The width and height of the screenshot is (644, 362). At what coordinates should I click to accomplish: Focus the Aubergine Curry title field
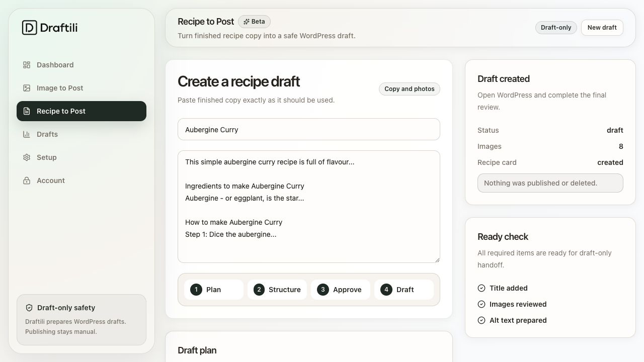309,129
